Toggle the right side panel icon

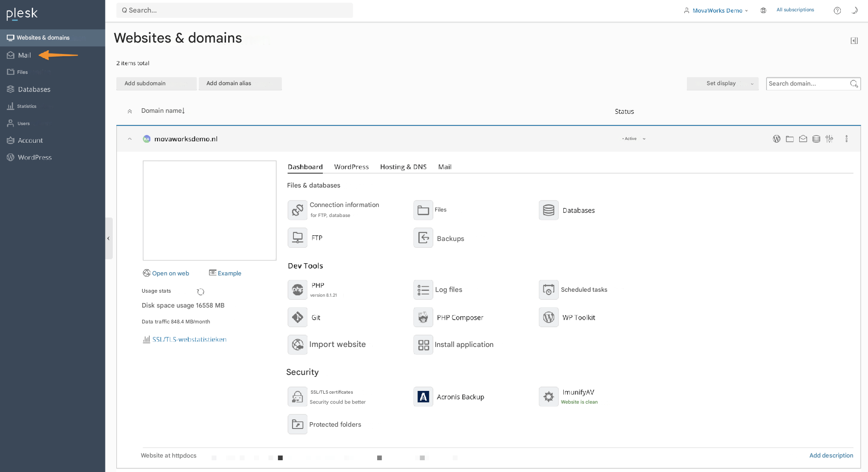[x=854, y=41]
